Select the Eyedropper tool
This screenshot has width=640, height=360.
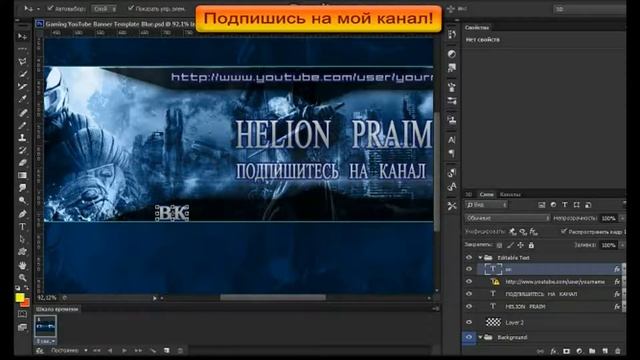tap(22, 99)
